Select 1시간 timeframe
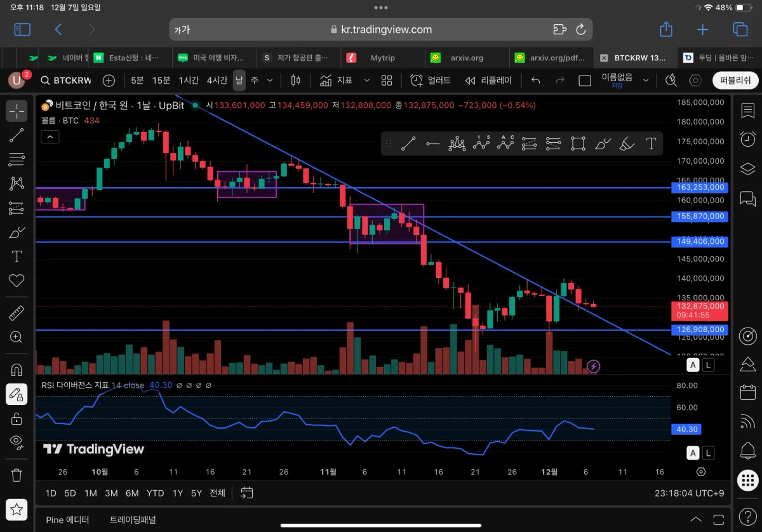 189,80
